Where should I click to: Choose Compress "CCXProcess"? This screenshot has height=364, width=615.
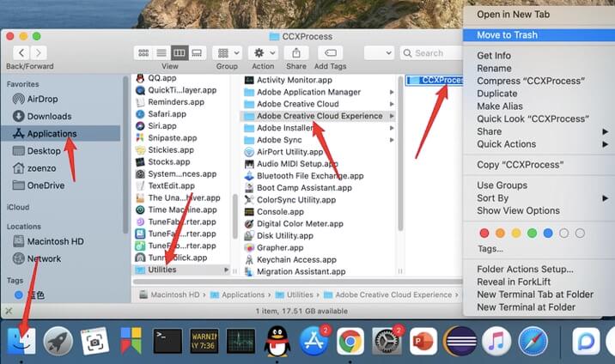point(531,81)
